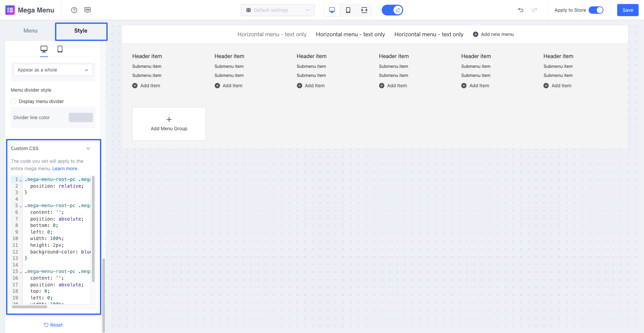Viewport: 644px width, 333px height.
Task: Select the full-width preview icon
Action: (364, 10)
